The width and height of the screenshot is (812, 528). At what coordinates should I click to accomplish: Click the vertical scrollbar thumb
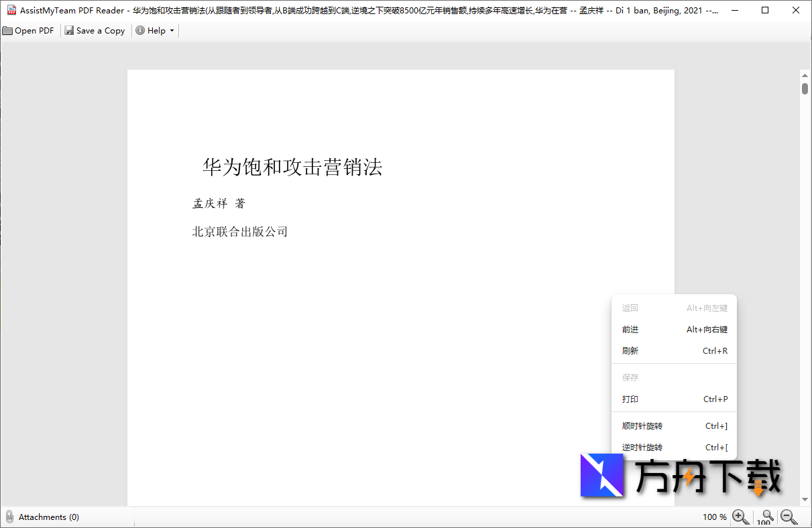pos(806,87)
